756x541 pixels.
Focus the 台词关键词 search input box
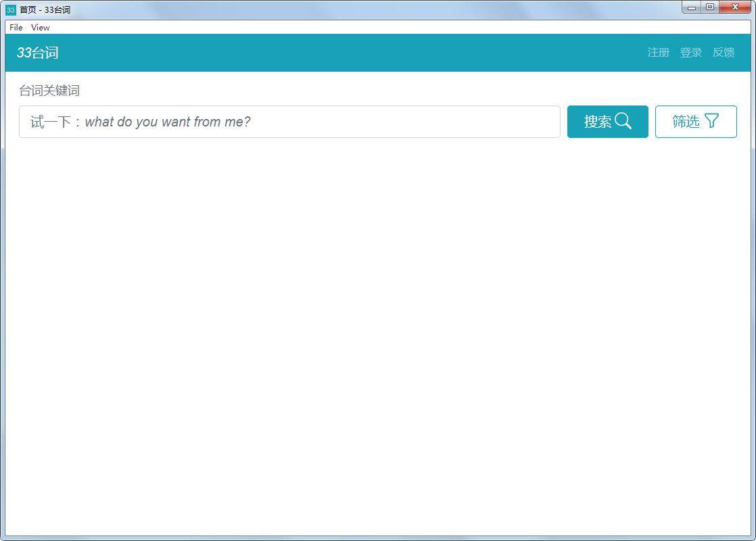click(x=289, y=122)
